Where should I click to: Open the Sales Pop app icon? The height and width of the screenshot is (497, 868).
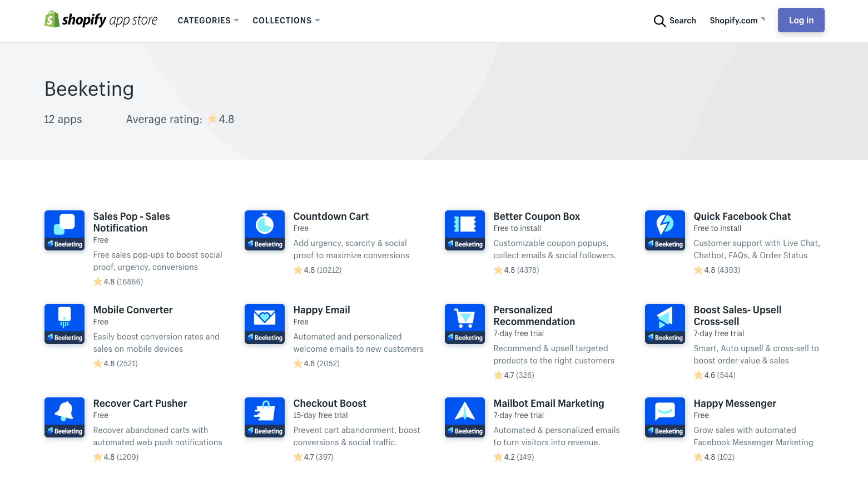pyautogui.click(x=65, y=230)
